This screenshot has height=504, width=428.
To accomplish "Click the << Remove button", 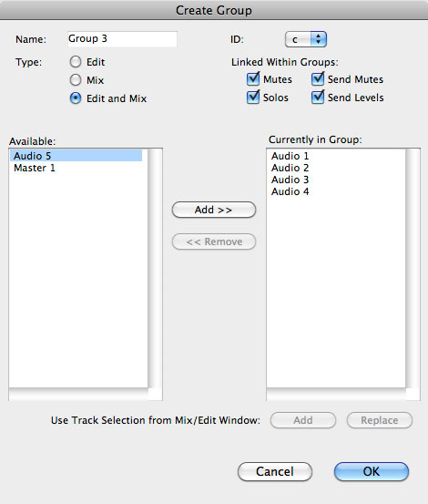I will [214, 242].
